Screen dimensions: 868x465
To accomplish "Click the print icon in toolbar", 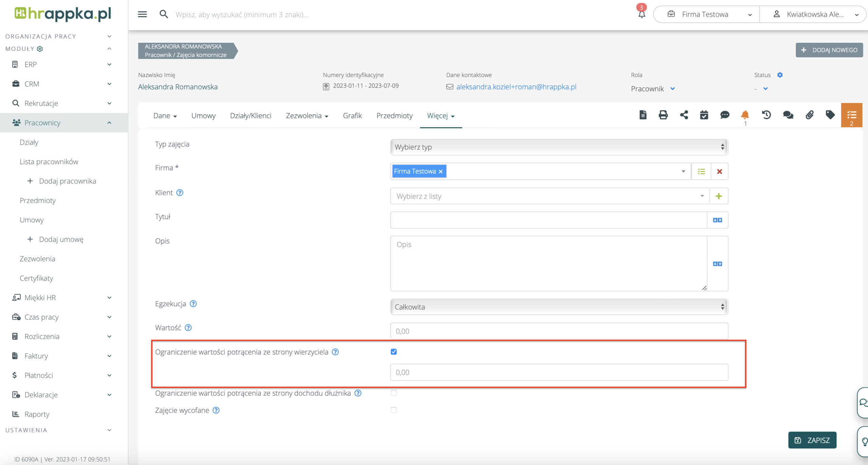I will [x=663, y=115].
